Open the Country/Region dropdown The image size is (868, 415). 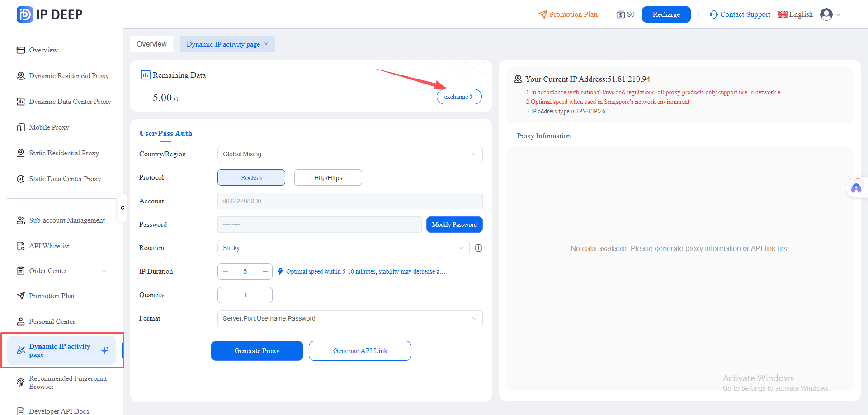[x=350, y=154]
